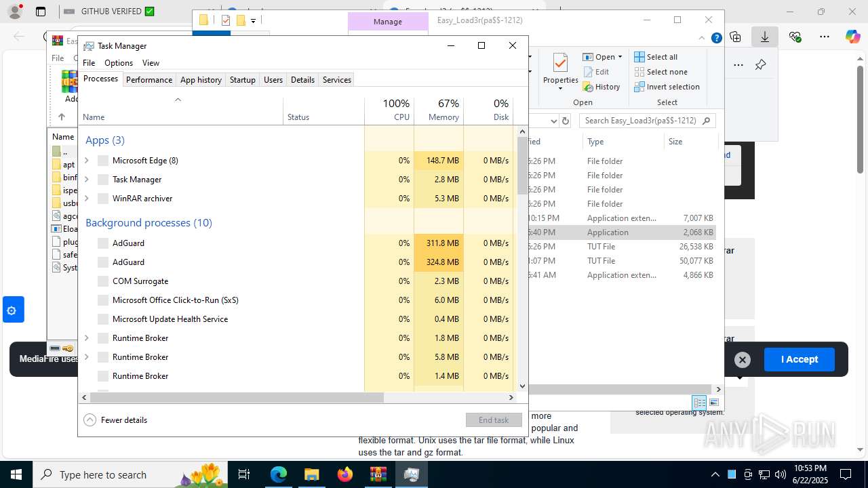Click Edit in Explorer ribbon
Image resolution: width=868 pixels, height=488 pixels.
[596, 72]
